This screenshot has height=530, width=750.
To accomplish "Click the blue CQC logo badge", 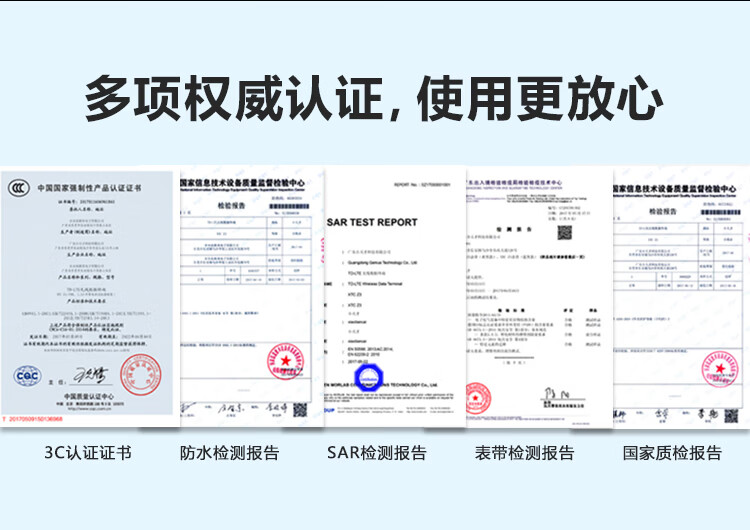I will 27,376.
